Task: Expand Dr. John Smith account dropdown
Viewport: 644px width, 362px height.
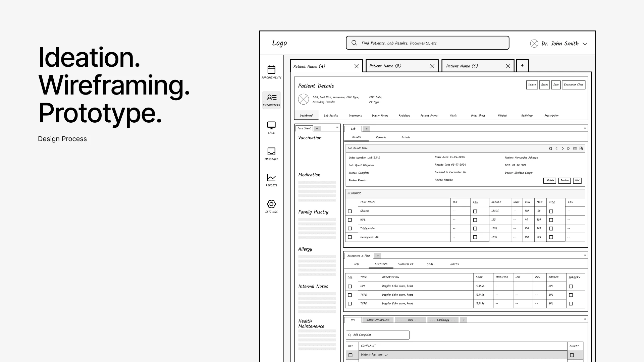Action: click(x=585, y=44)
